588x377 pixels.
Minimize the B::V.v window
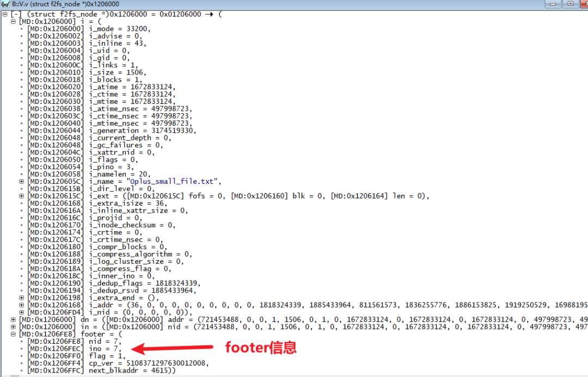point(553,4)
